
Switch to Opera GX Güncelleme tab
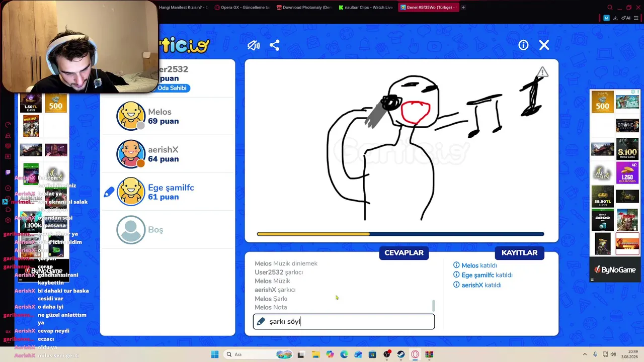[x=243, y=8]
